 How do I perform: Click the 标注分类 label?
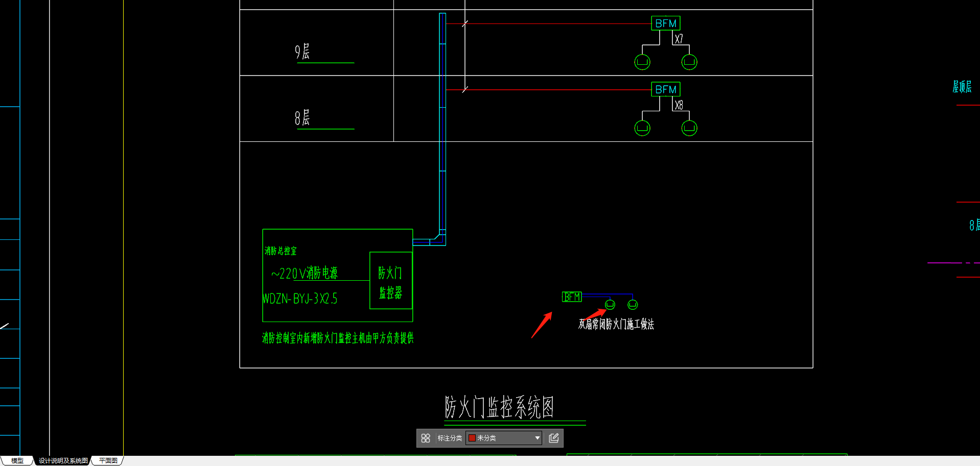point(450,438)
